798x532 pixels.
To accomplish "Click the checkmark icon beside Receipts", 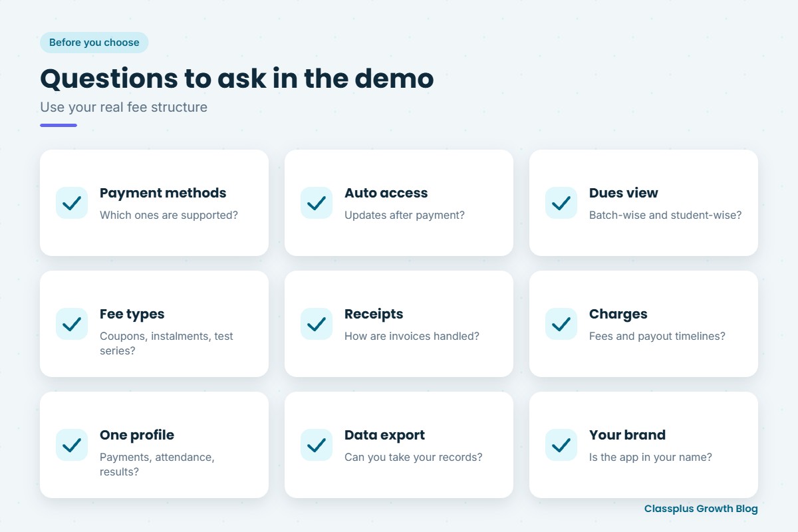I will click(x=317, y=324).
